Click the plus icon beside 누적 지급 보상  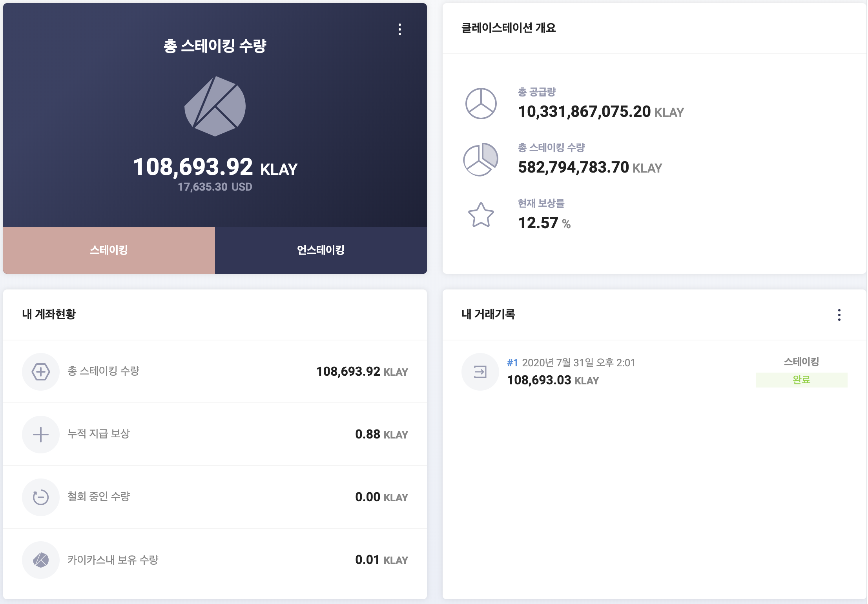[x=41, y=435]
